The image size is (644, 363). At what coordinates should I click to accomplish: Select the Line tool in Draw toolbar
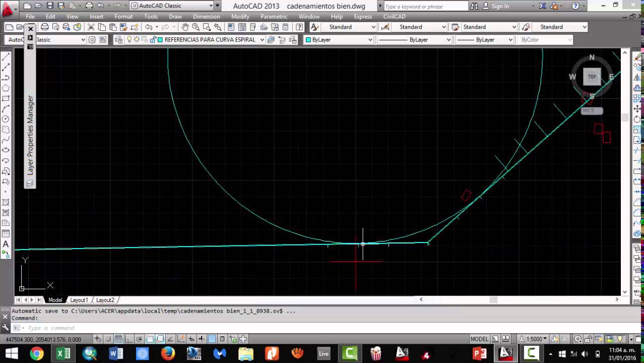click(6, 57)
